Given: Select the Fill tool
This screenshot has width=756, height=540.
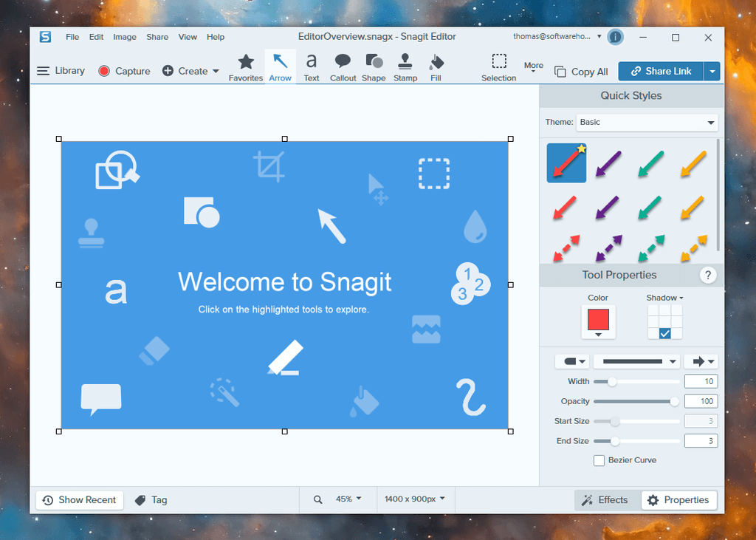Looking at the screenshot, I should point(436,67).
